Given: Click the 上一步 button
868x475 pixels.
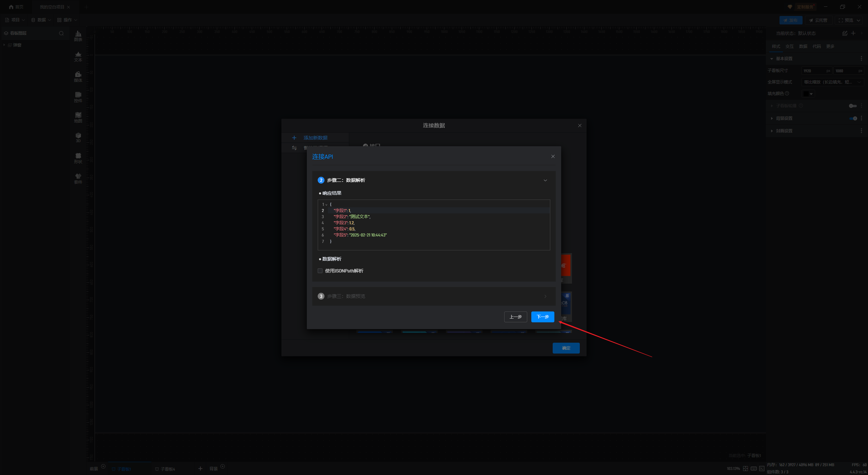Looking at the screenshot, I should click(x=515, y=317).
